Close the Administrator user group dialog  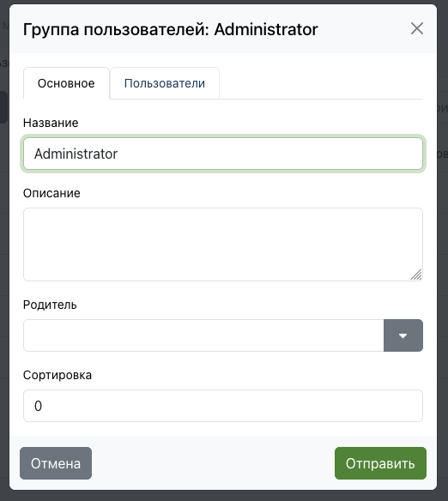point(417,29)
